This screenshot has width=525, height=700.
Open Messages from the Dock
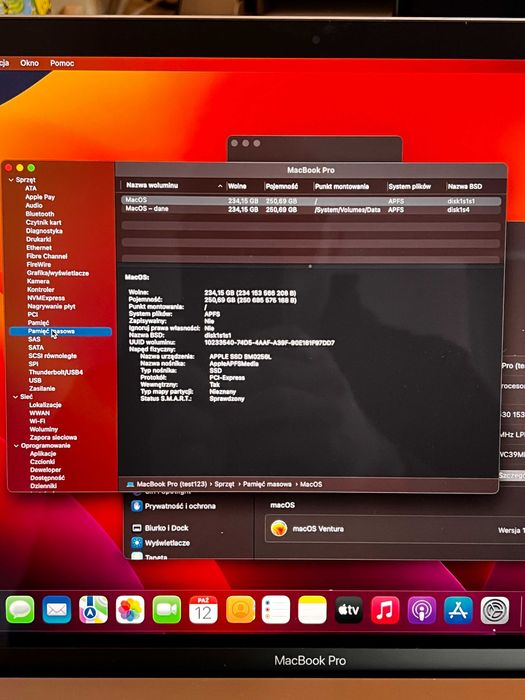[x=20, y=609]
